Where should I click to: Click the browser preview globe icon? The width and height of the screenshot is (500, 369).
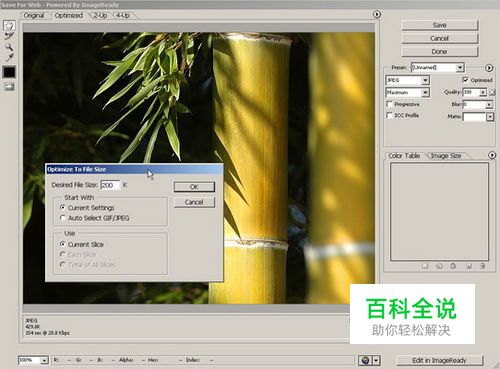click(365, 360)
